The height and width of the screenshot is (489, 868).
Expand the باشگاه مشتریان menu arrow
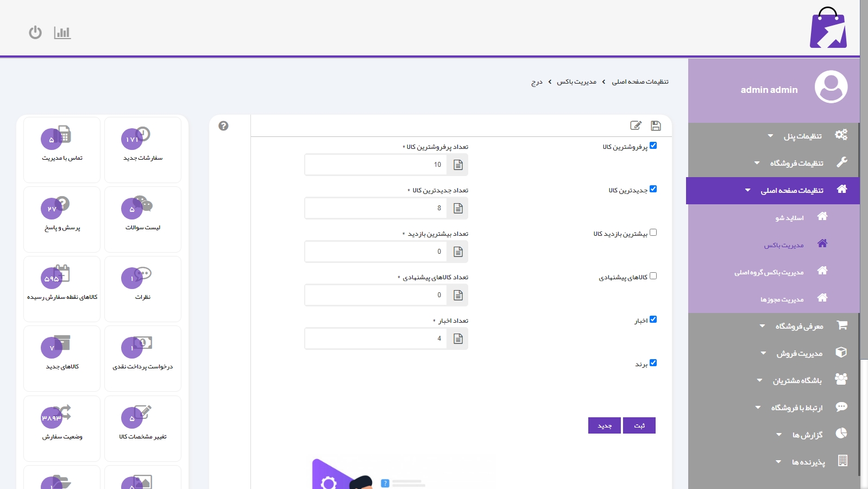click(x=759, y=380)
